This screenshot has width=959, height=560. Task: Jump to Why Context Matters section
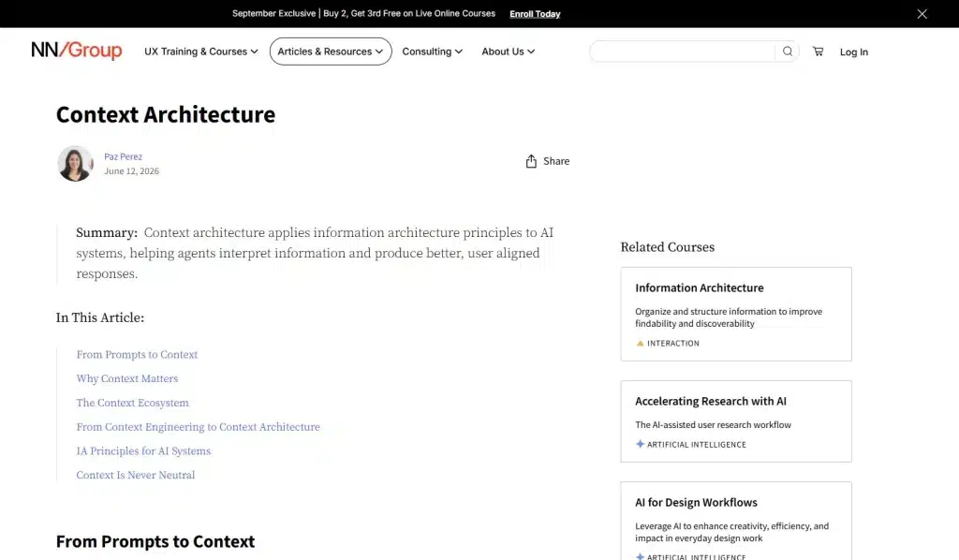tap(127, 378)
